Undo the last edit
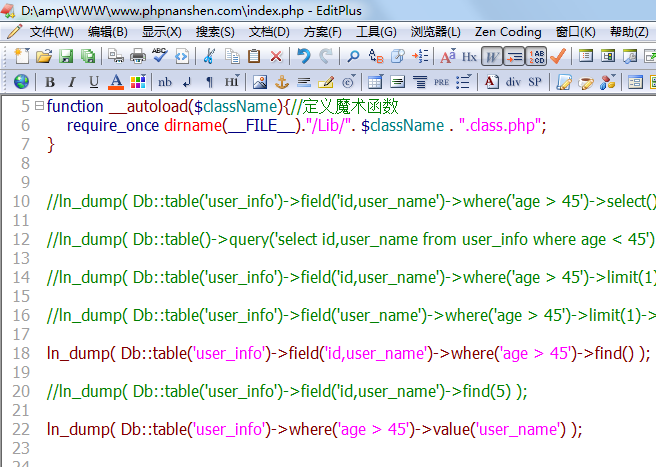 [x=304, y=56]
